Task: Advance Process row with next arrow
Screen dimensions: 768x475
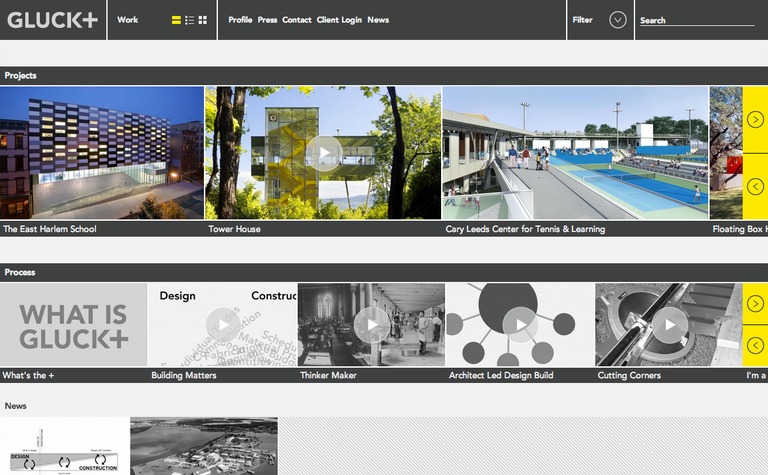Action: click(x=755, y=304)
